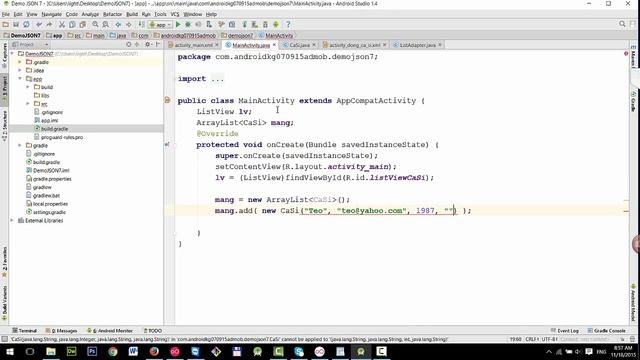Open the Terminal tool window button
This screenshot has width=640, height=360.
click(24, 331)
